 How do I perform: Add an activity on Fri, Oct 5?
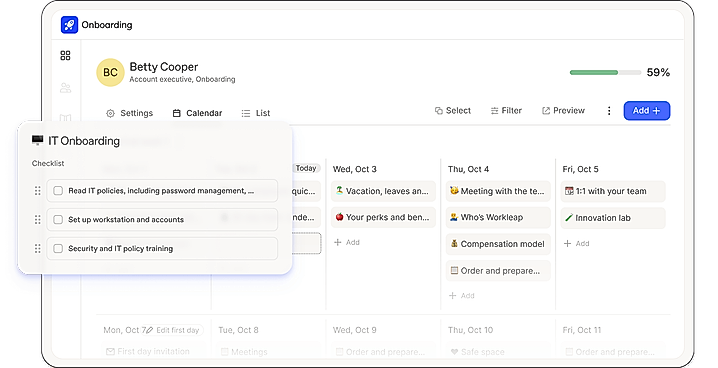click(x=577, y=244)
